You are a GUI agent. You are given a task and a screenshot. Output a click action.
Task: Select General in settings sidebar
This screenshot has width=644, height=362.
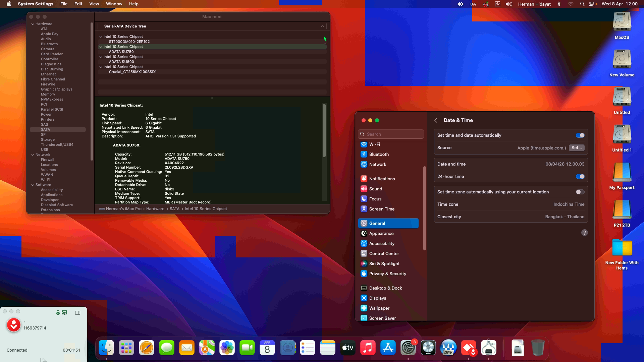click(x=388, y=223)
